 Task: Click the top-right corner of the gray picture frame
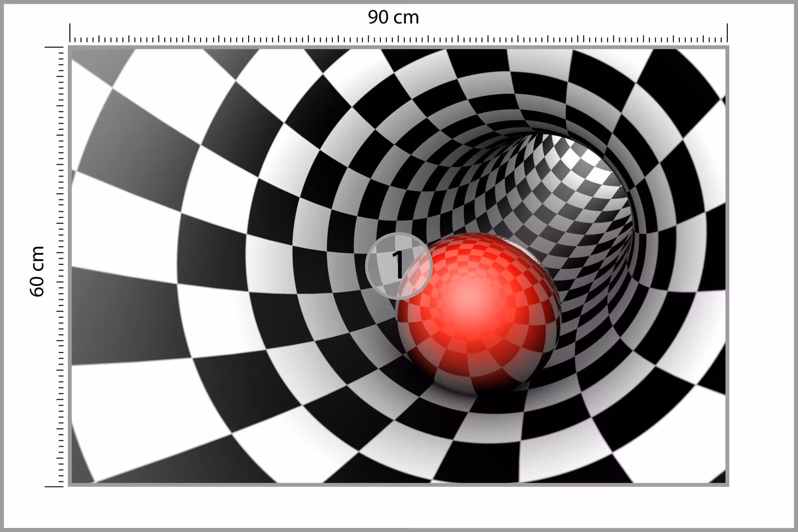(727, 47)
